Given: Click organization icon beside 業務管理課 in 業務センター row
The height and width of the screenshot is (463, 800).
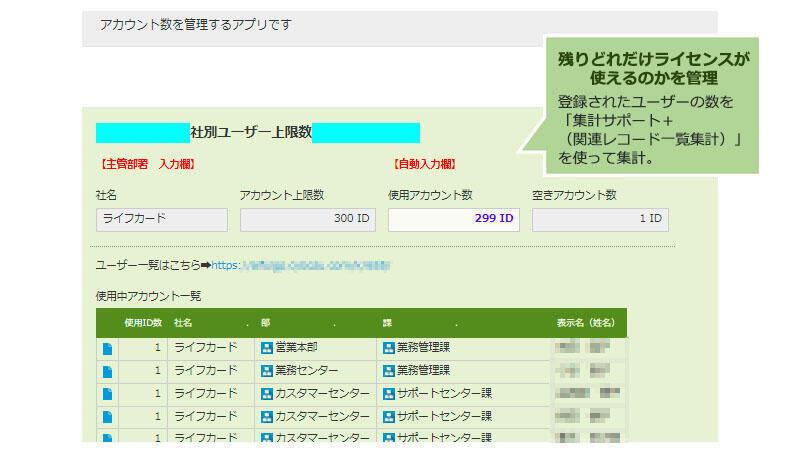Looking at the screenshot, I should coord(389,371).
